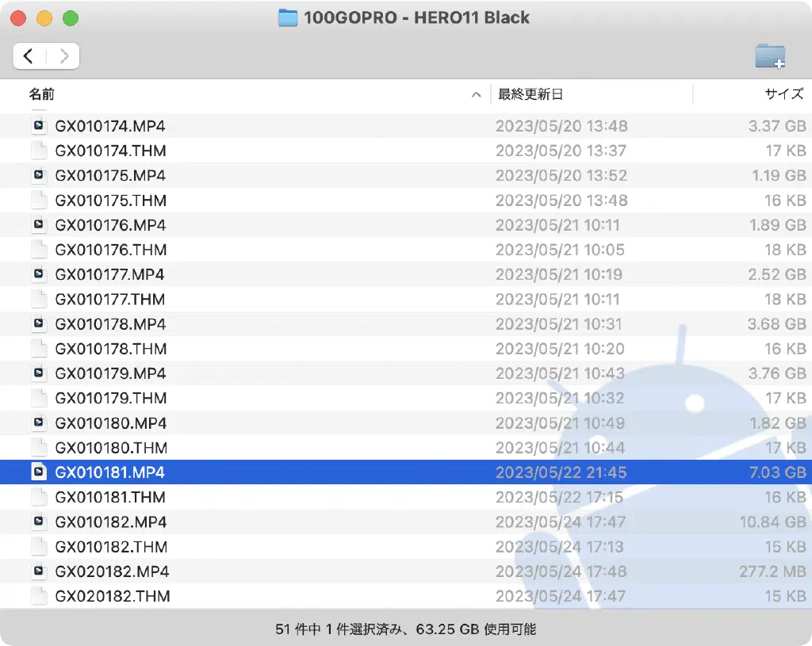Click the video icon of GX020182.MP4

(39, 571)
